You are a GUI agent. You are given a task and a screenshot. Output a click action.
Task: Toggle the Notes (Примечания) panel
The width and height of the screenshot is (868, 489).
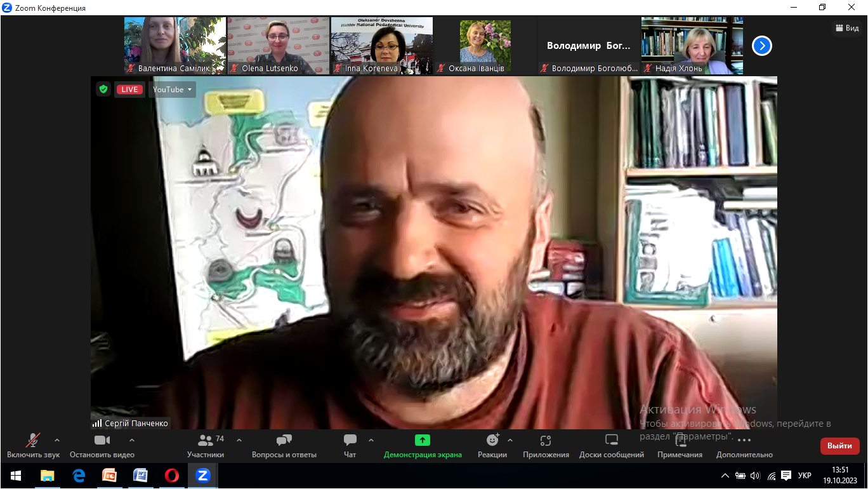point(680,441)
